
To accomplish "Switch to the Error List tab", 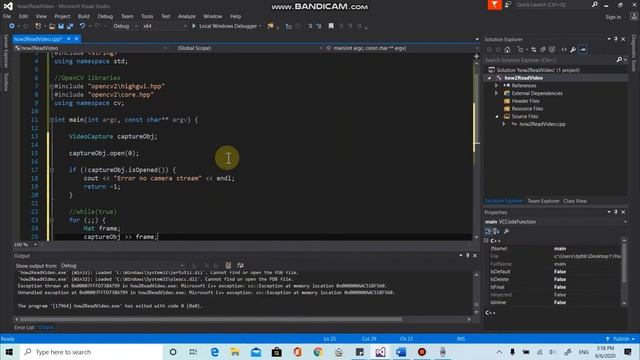I will [x=24, y=327].
